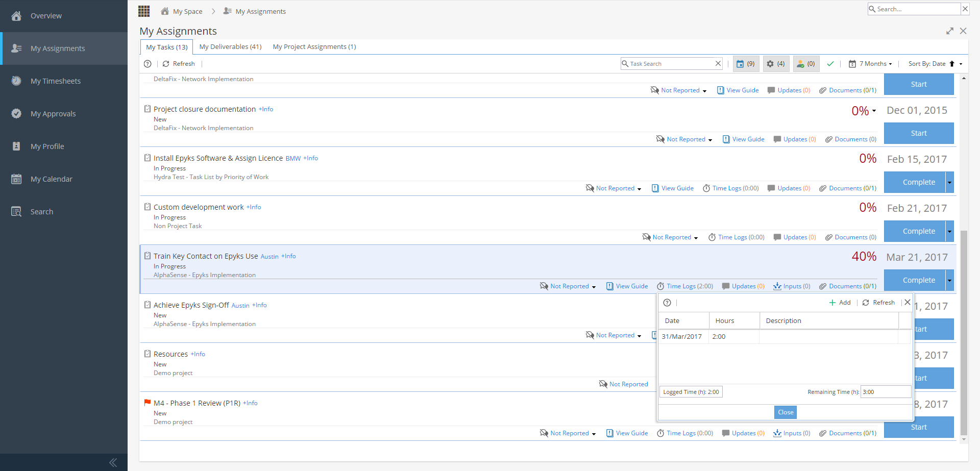Expand Complete arrow for Train Key Contact
This screenshot has width=980, height=471.
click(950, 280)
